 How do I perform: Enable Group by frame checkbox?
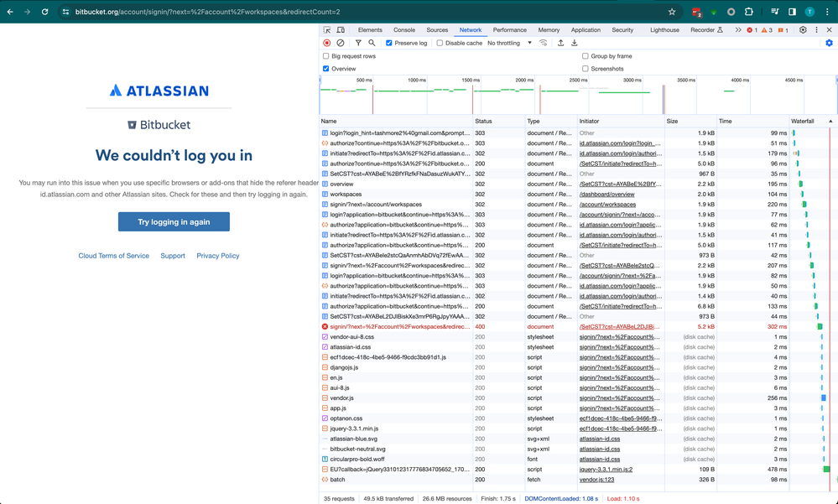point(586,55)
